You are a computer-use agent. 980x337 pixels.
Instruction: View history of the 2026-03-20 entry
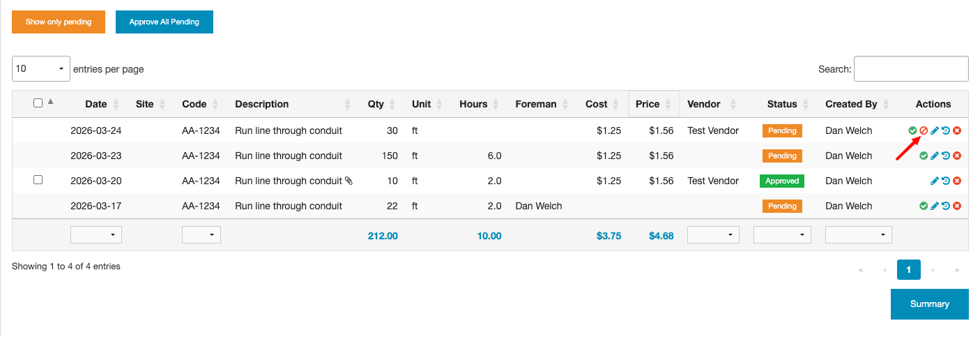pos(946,181)
